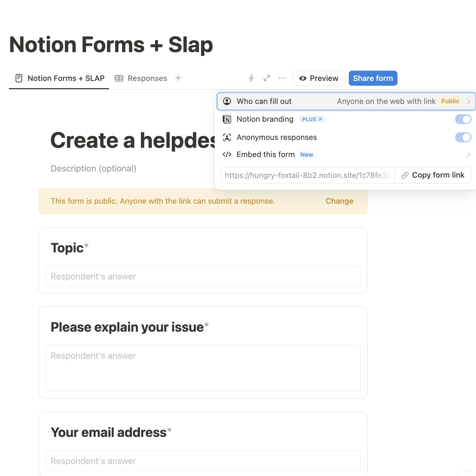Screen dimensions: 476x476
Task: Switch to the Responses tab
Action: tap(141, 78)
